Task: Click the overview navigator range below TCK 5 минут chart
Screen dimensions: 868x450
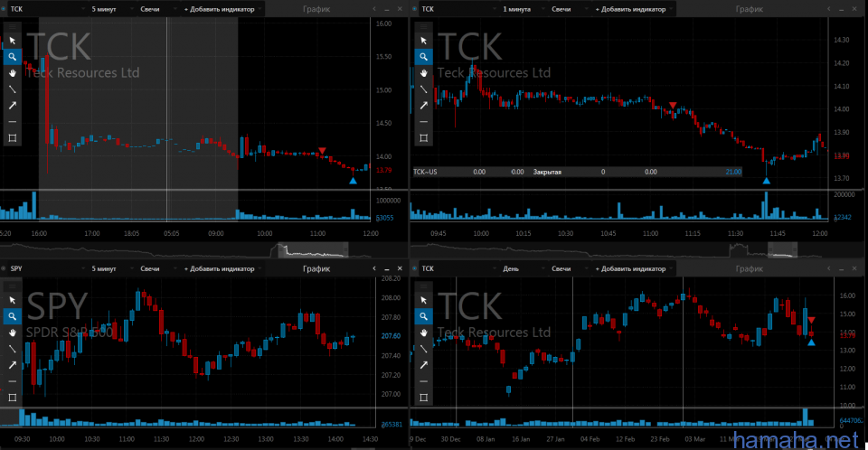Action: point(314,250)
